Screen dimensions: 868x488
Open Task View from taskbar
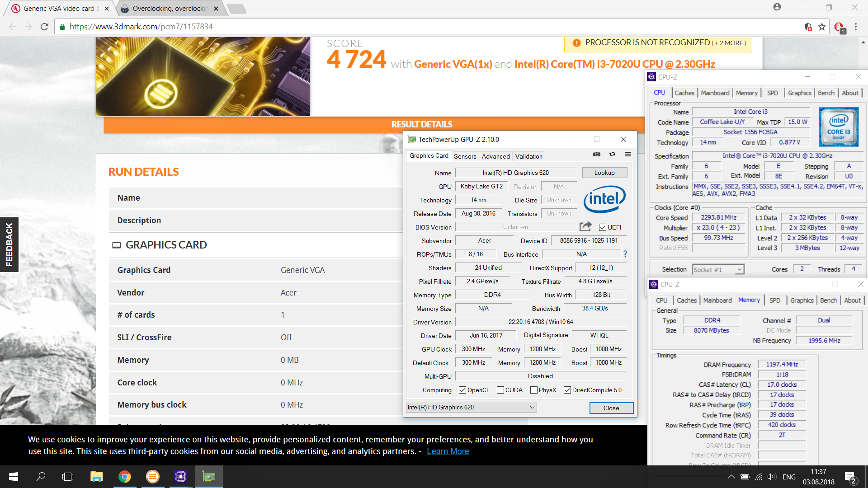click(x=68, y=477)
